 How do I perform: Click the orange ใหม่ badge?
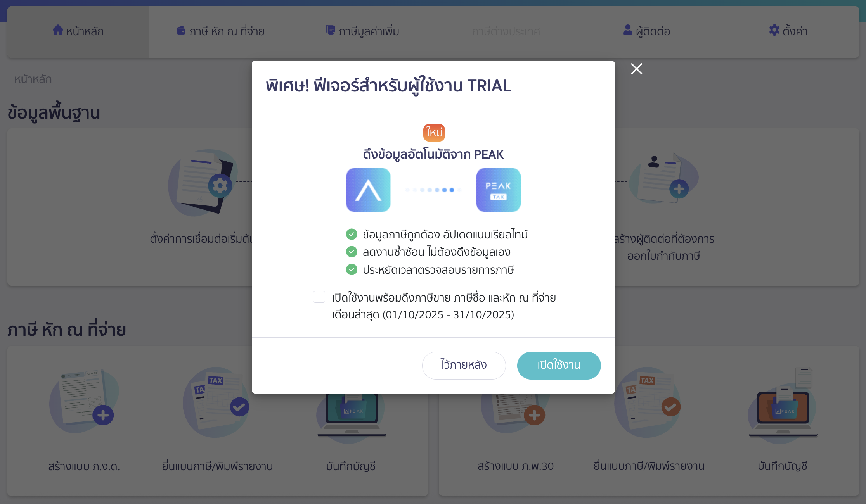[x=434, y=133]
